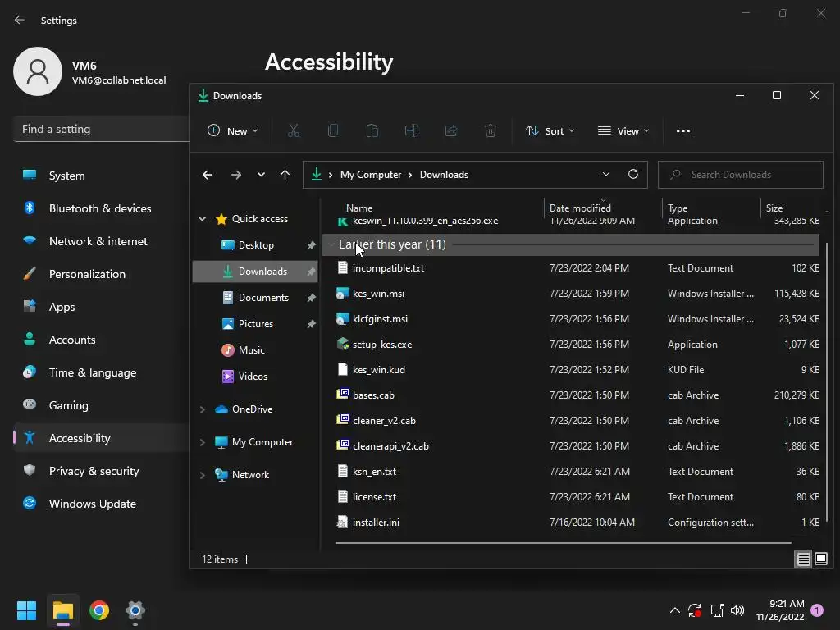The width and height of the screenshot is (840, 630).
Task: Open the Sort dropdown menu
Action: click(x=550, y=130)
